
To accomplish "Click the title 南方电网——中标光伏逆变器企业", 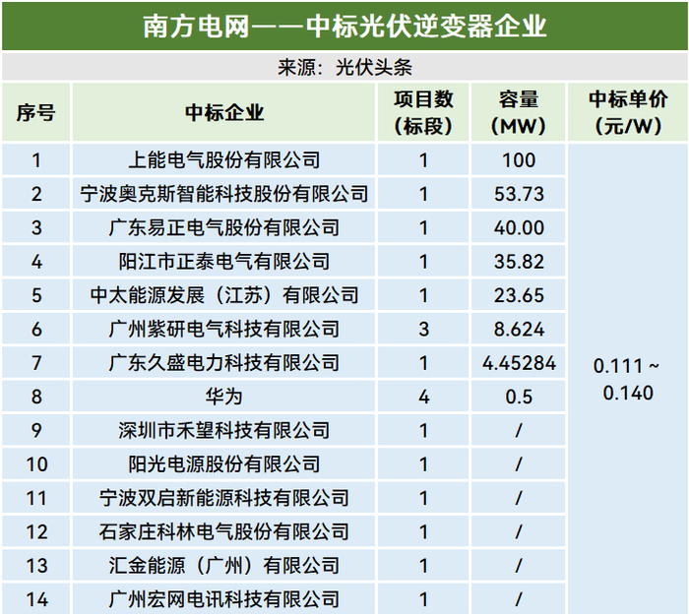I will click(344, 27).
